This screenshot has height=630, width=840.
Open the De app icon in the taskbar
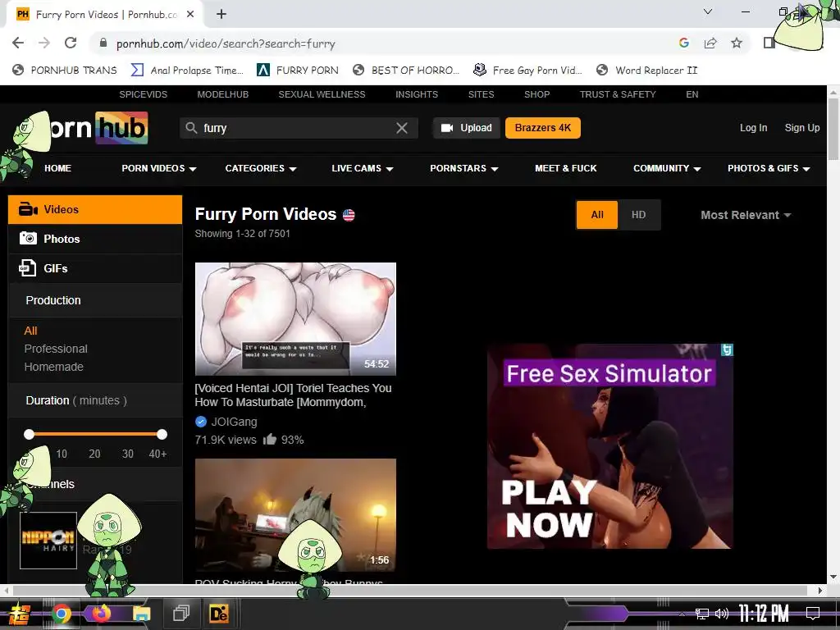(218, 613)
